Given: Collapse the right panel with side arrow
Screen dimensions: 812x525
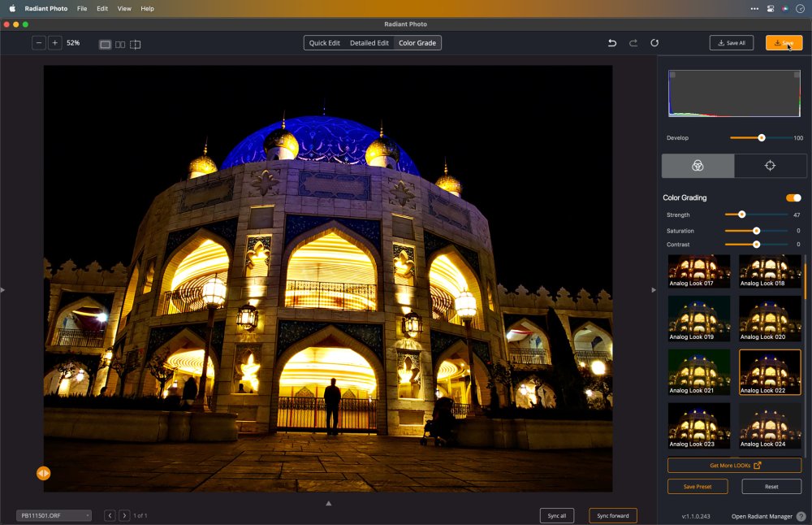Looking at the screenshot, I should coord(654,289).
